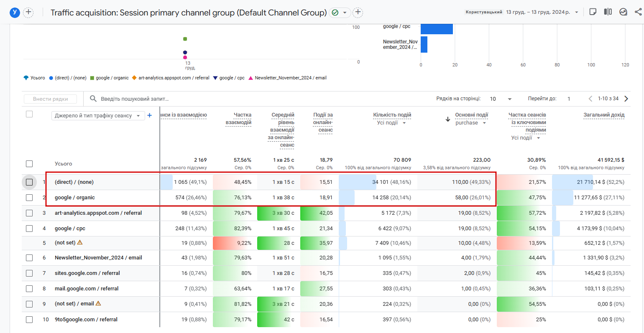Open the purchase key event dropdown

(471, 123)
